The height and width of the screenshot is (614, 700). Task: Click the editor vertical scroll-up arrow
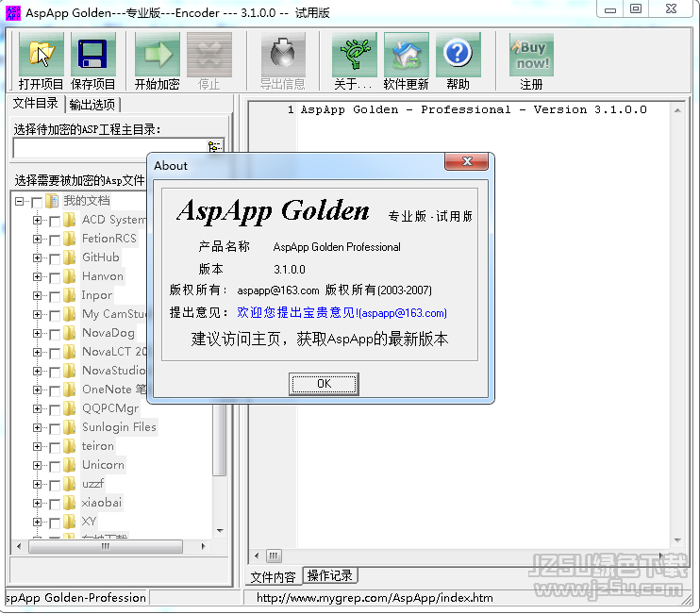(x=677, y=110)
